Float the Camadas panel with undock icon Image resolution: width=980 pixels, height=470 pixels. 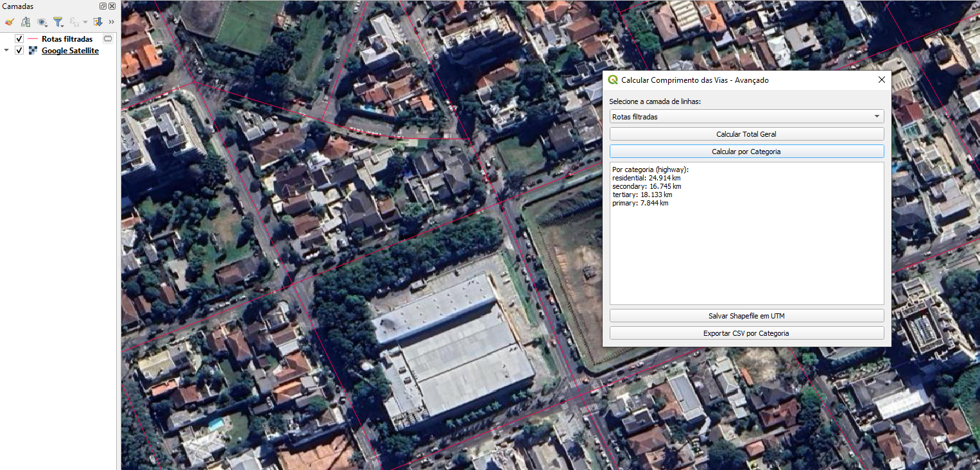click(x=103, y=6)
